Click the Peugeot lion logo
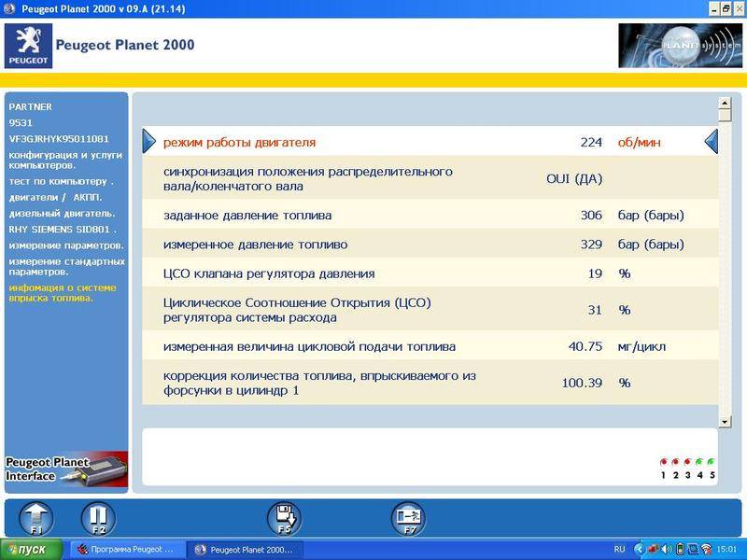The width and height of the screenshot is (747, 560). 28,46
